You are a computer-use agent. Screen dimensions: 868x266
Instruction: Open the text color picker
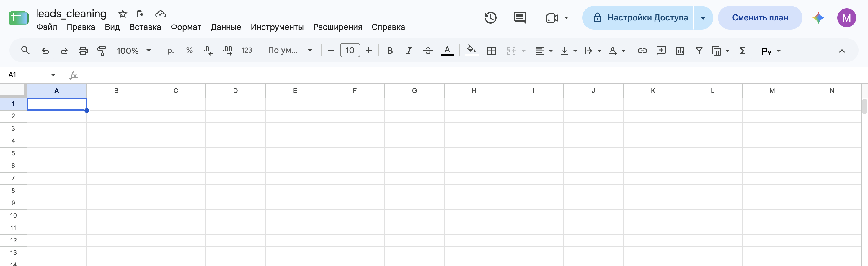447,51
